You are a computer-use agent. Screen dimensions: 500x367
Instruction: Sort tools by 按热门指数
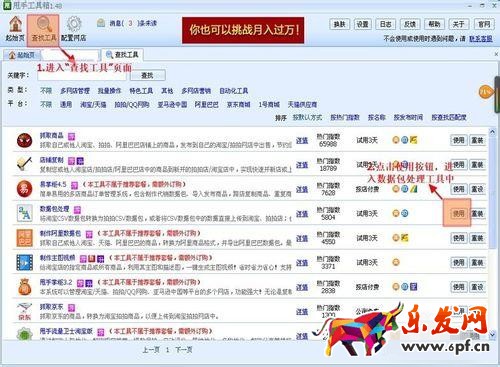tap(345, 117)
